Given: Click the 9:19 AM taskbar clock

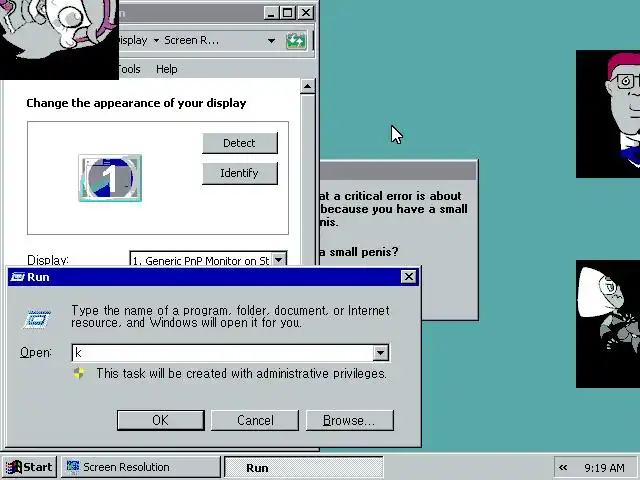Looking at the screenshot, I should tap(604, 468).
